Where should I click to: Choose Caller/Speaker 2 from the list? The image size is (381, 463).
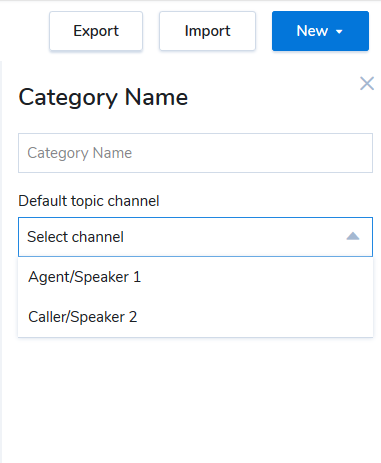195,317
